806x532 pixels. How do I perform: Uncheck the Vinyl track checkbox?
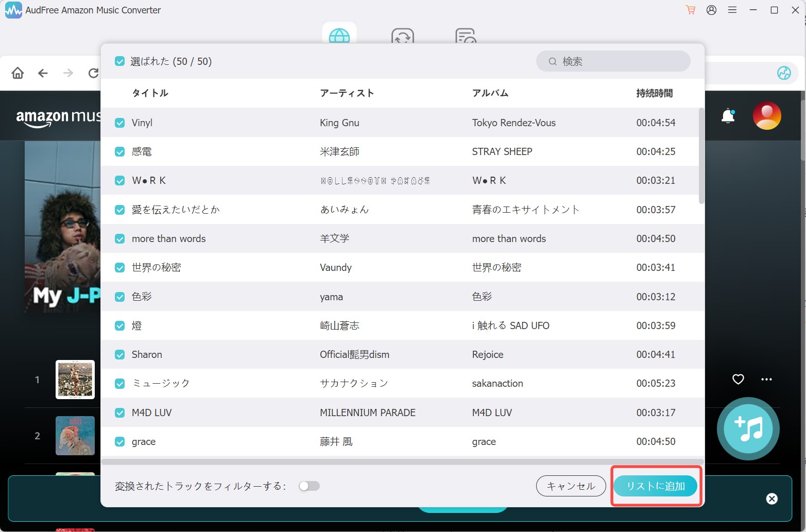coord(119,123)
